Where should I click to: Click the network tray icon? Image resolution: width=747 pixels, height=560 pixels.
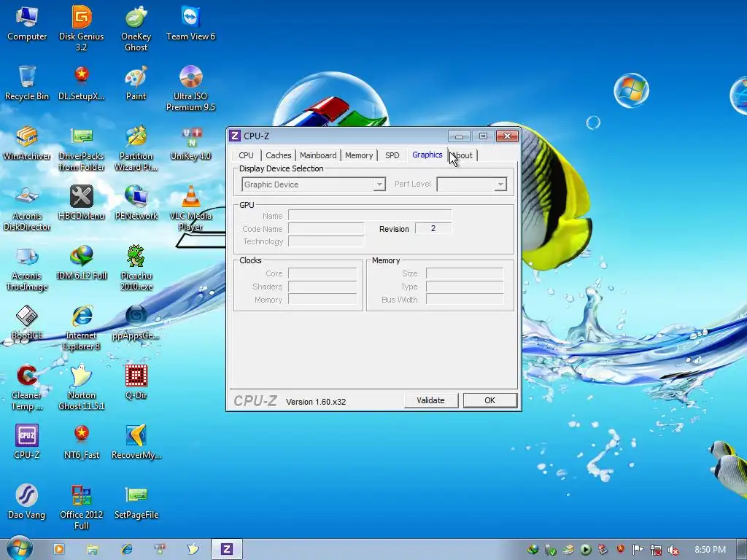pyautogui.click(x=656, y=550)
